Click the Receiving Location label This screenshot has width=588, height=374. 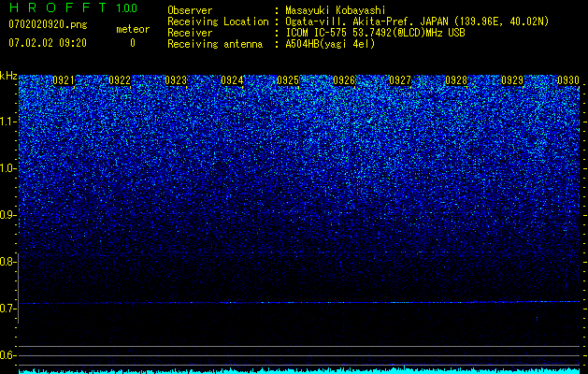point(218,22)
